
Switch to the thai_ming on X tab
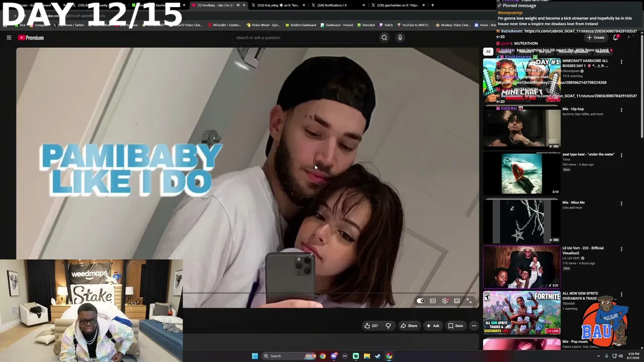pyautogui.click(x=278, y=5)
